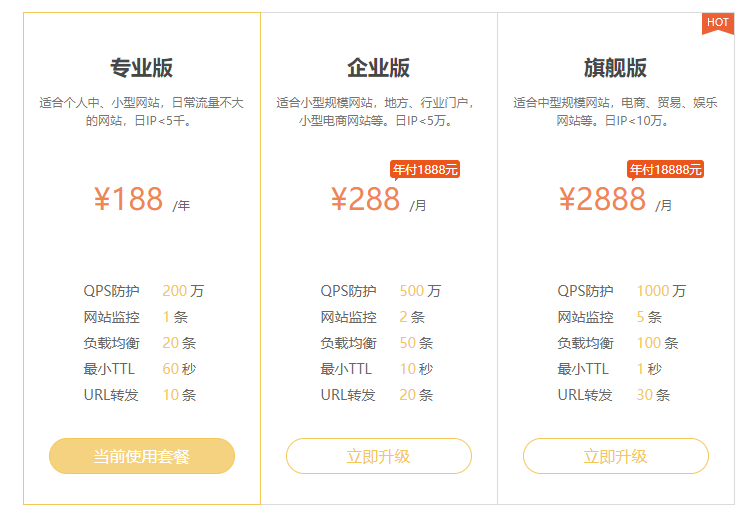Click the 年付1888元 price tag
This screenshot has height=513, width=750.
(425, 170)
